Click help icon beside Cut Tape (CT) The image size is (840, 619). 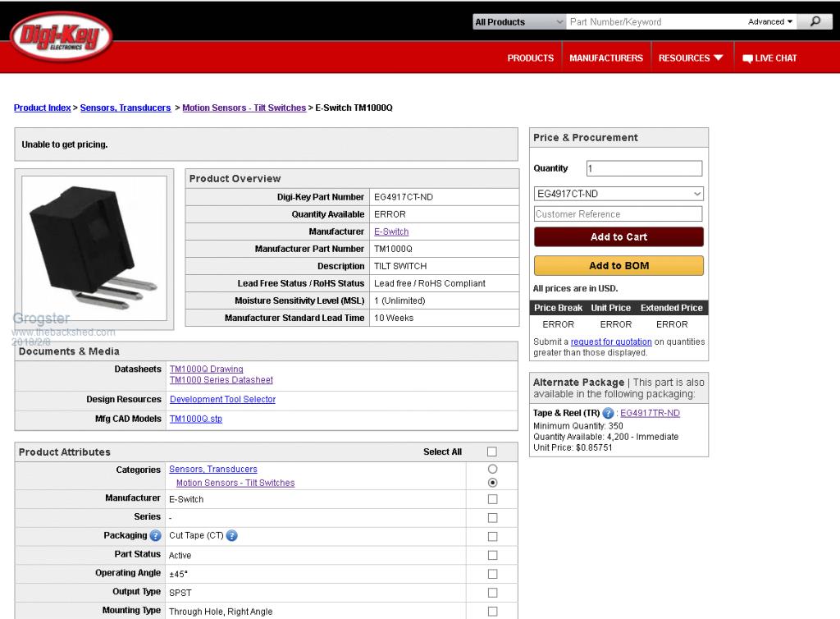coord(231,535)
